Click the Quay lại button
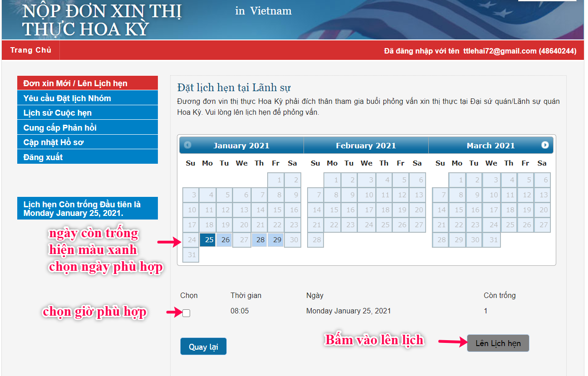Screen dimensions: 588x376 pos(203,347)
